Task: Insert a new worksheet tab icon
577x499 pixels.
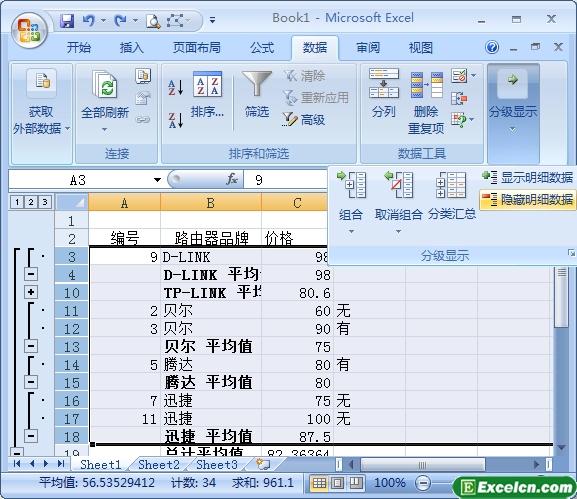Action: 263,464
